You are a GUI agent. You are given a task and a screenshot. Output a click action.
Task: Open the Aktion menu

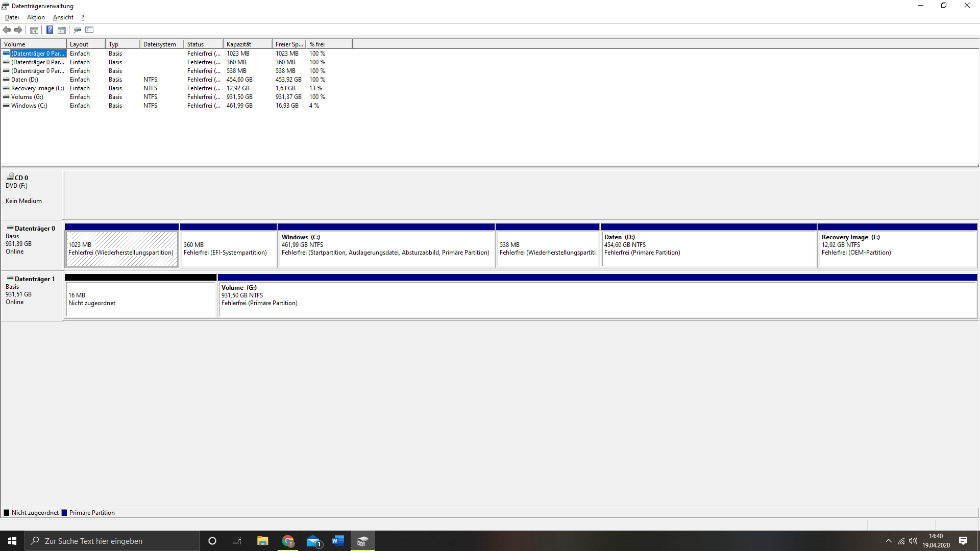[x=36, y=17]
